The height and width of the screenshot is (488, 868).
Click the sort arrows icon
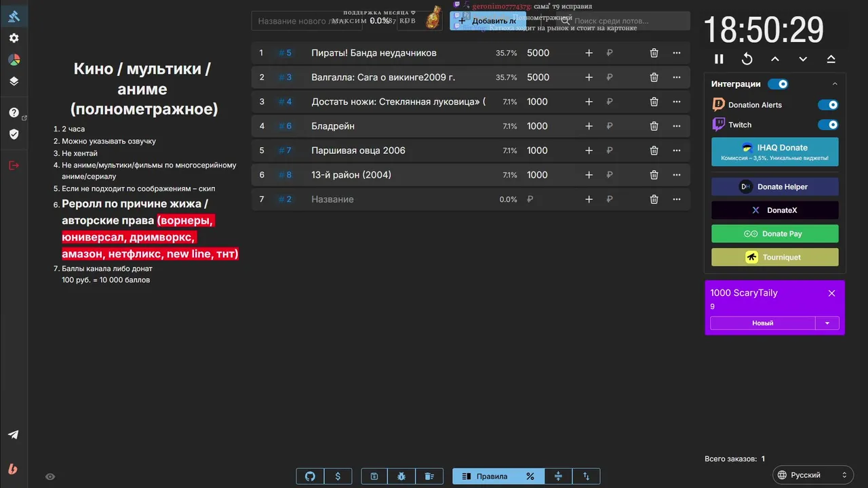click(x=586, y=476)
